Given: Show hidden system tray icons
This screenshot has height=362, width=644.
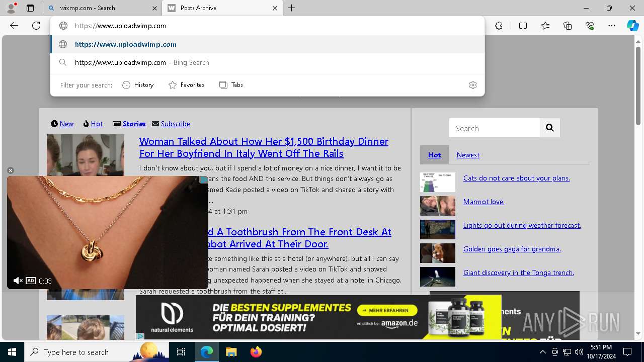Looking at the screenshot, I should click(x=542, y=352).
